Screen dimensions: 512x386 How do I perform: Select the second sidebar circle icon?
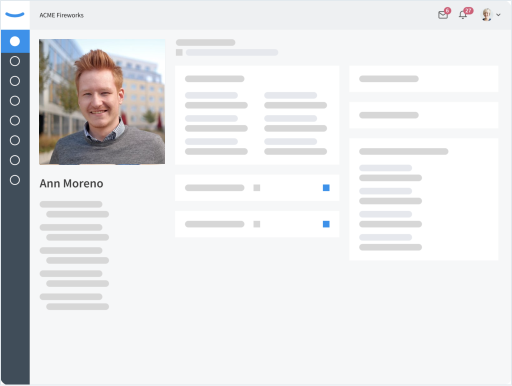click(15, 61)
